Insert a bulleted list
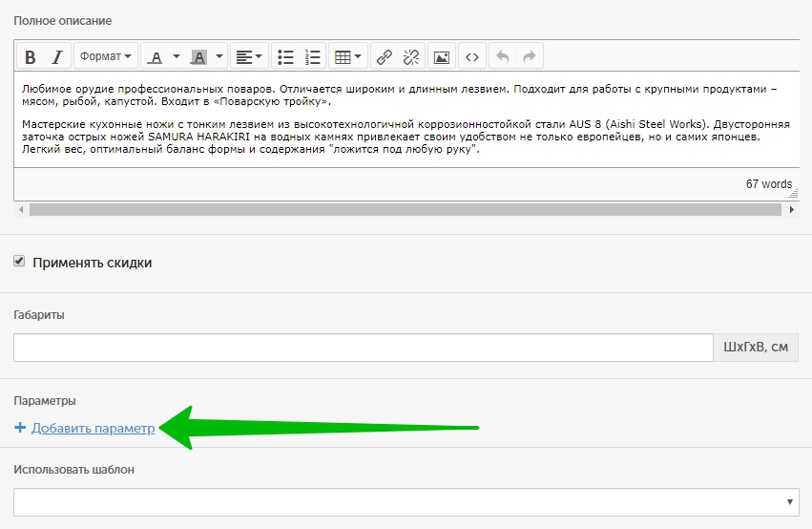812x529 pixels. [285, 57]
